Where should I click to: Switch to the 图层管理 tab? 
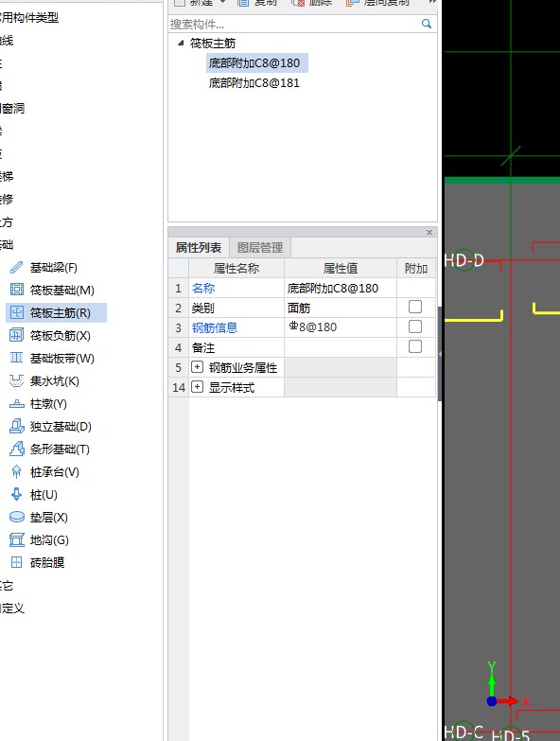coord(260,248)
